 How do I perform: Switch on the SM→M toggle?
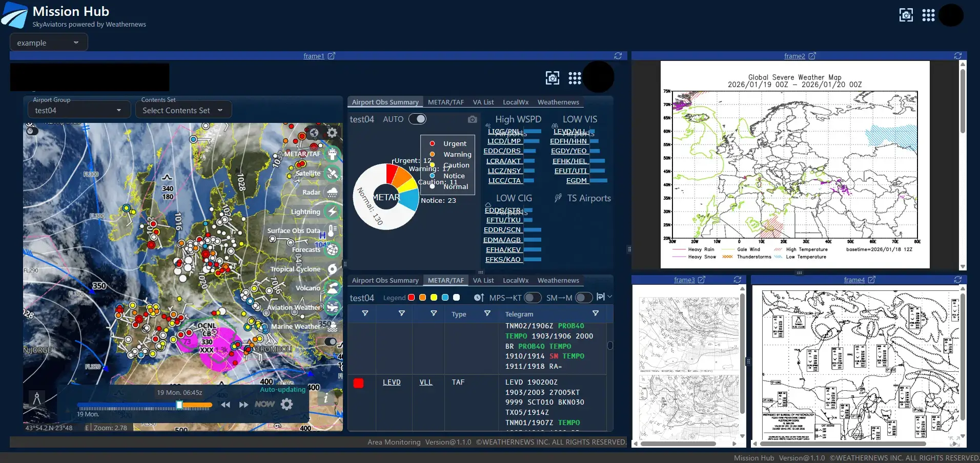(583, 298)
